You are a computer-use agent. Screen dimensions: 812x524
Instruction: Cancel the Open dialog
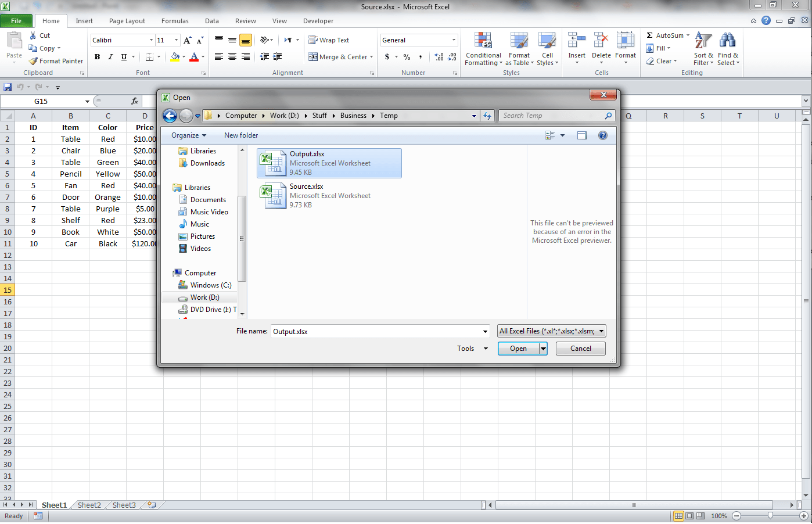click(580, 348)
